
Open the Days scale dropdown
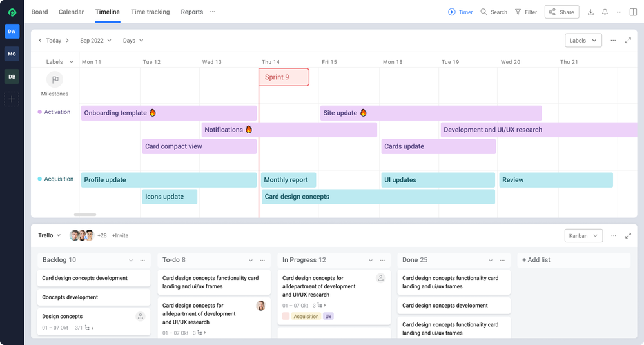pos(133,40)
